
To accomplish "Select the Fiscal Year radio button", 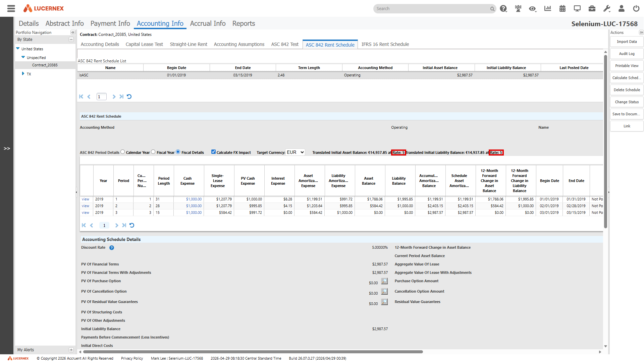I will coord(153,152).
